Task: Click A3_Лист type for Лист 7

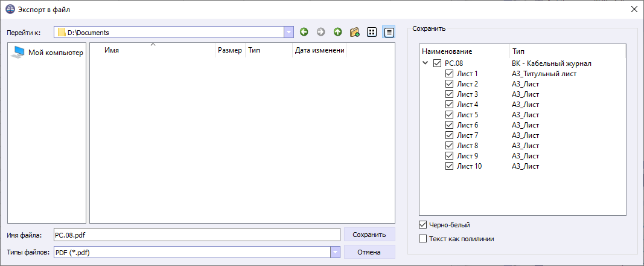Action: [525, 135]
